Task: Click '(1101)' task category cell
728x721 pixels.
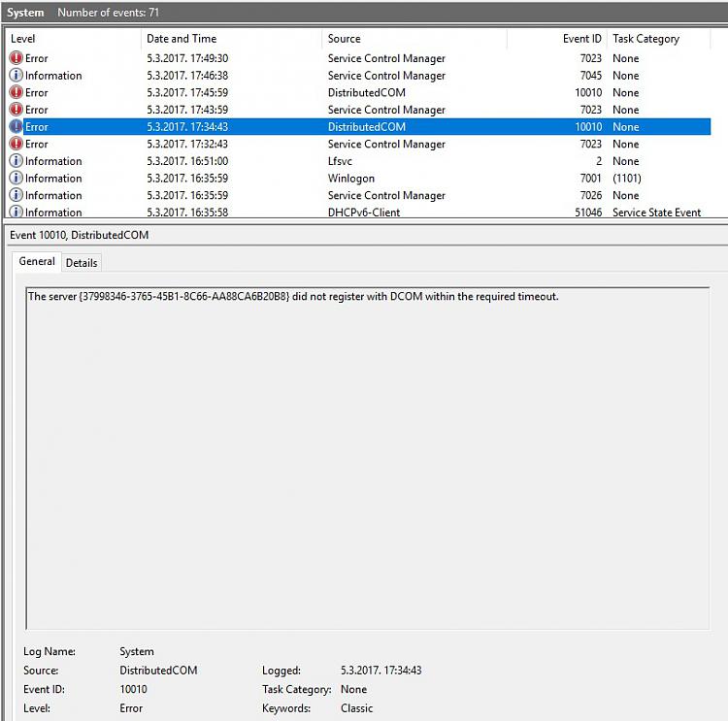Action: pyautogui.click(x=627, y=179)
